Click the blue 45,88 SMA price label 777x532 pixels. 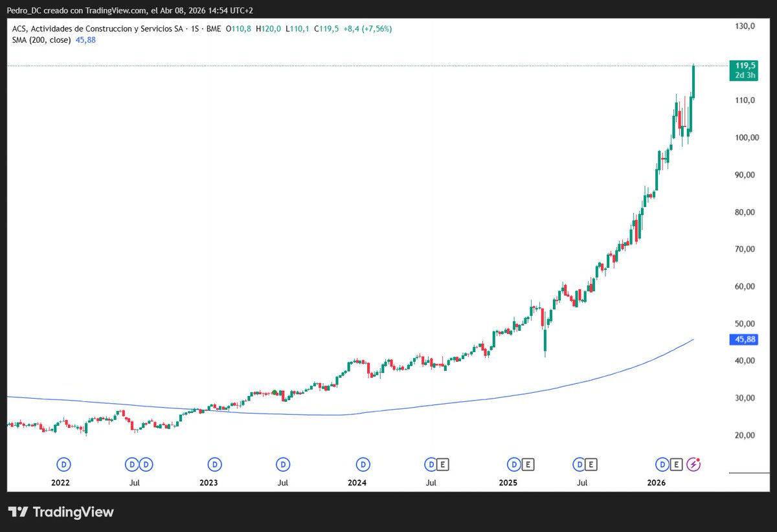[x=742, y=339]
